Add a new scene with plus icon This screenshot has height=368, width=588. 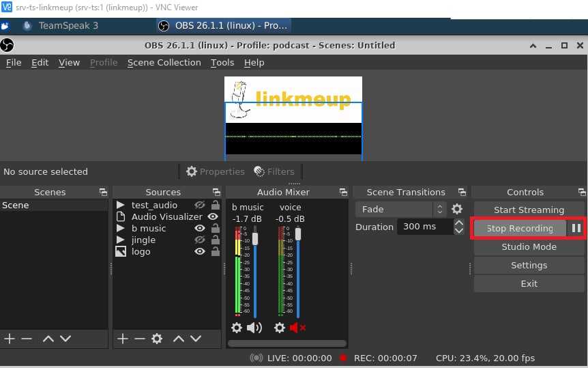(10, 339)
